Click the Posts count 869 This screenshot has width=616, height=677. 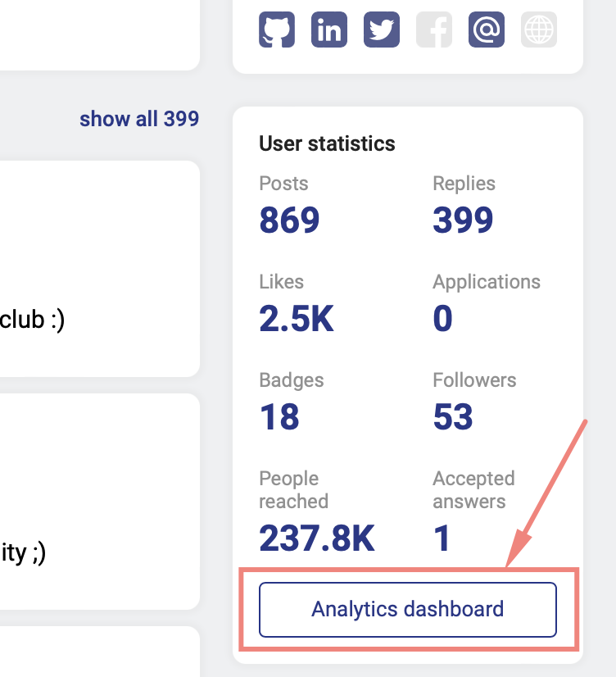point(289,220)
